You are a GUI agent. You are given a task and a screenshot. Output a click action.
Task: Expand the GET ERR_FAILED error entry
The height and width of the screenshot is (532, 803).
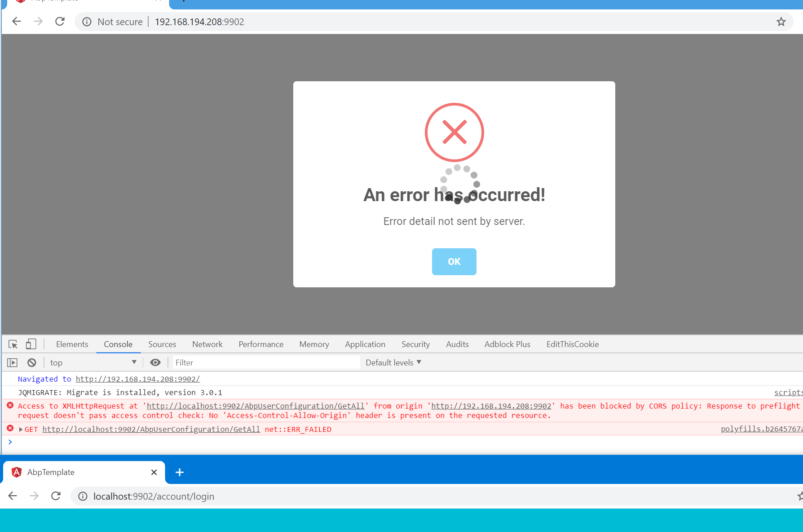pos(20,429)
